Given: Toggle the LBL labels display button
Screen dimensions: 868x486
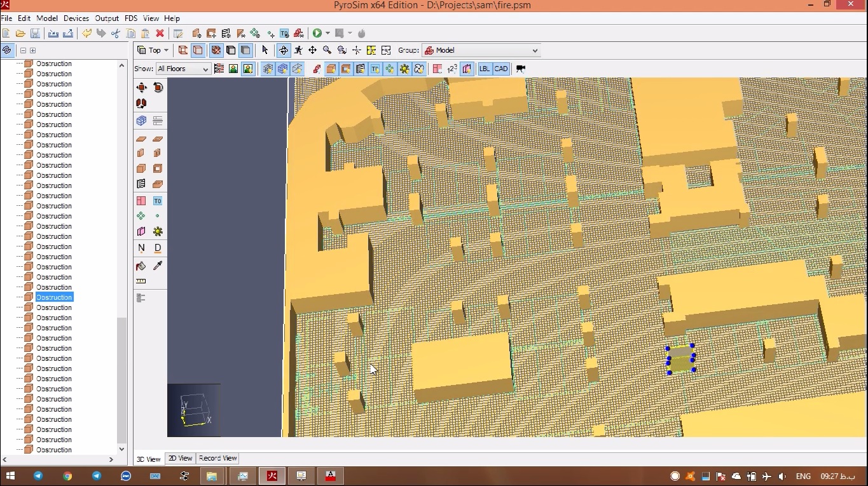Looking at the screenshot, I should pyautogui.click(x=485, y=69).
